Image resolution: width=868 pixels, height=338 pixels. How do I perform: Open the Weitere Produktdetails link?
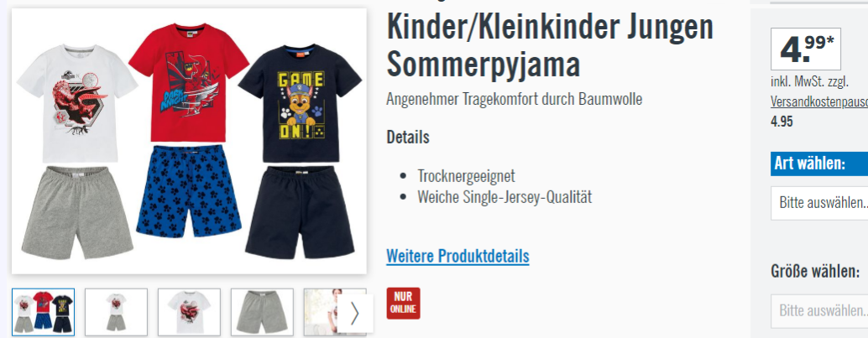[x=458, y=256]
